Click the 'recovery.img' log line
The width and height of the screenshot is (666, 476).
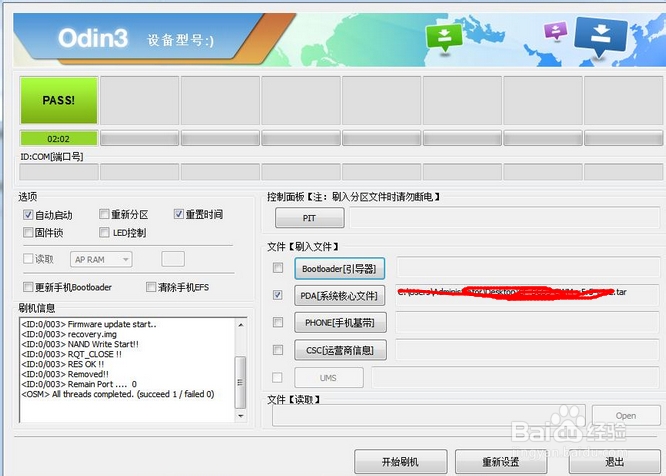point(69,334)
